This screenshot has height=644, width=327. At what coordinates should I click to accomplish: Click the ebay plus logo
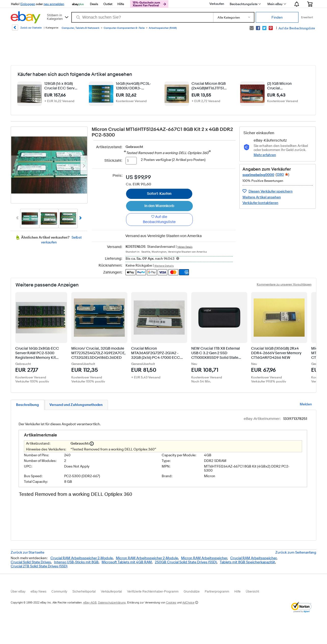pyautogui.click(x=78, y=4)
